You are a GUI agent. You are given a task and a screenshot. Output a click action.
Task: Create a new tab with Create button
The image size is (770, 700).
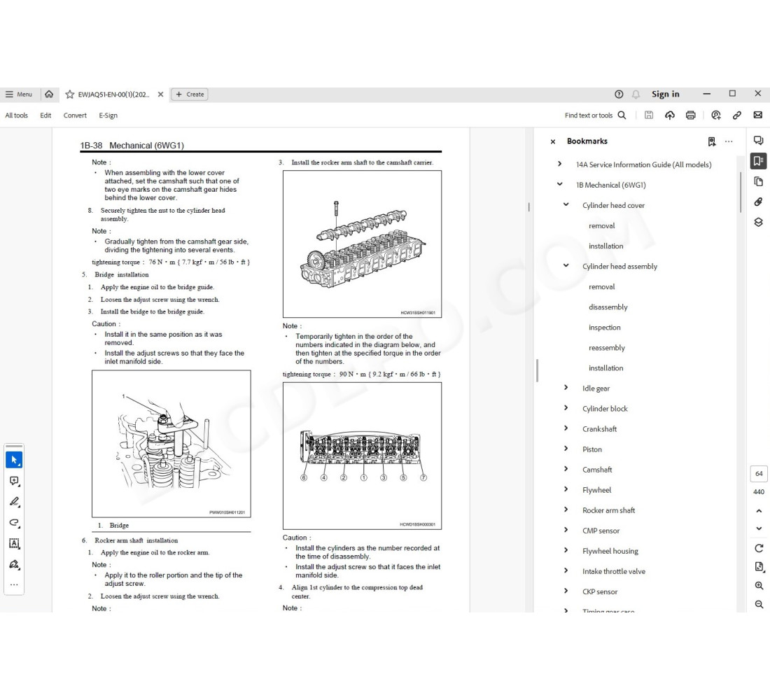click(x=190, y=94)
